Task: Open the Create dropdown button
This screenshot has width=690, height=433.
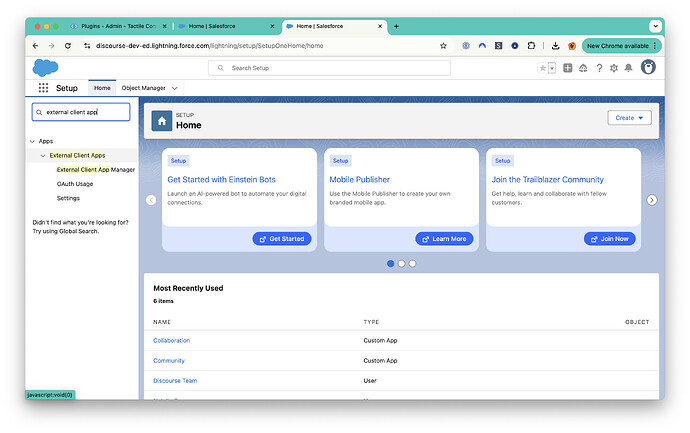Action: pyautogui.click(x=629, y=118)
